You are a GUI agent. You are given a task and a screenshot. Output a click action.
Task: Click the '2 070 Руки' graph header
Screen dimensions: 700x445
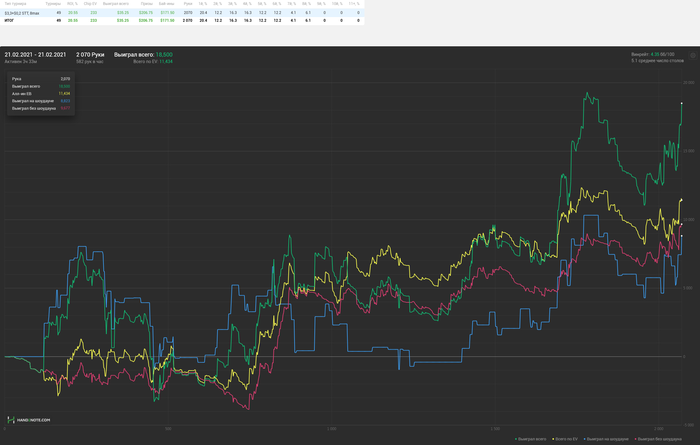click(x=90, y=54)
